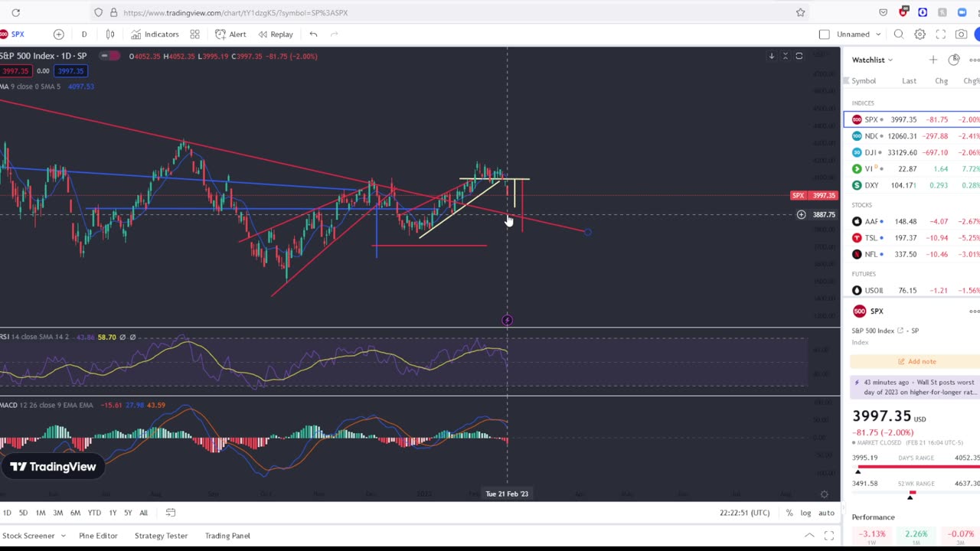Take a chart snapshot with the camera icon

coord(961,34)
